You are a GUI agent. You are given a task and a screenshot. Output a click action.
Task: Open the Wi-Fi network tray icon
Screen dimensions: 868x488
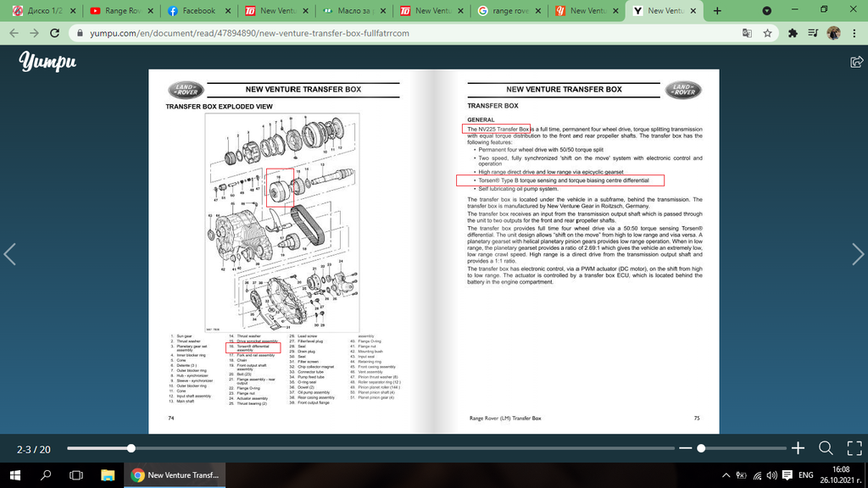coord(757,475)
